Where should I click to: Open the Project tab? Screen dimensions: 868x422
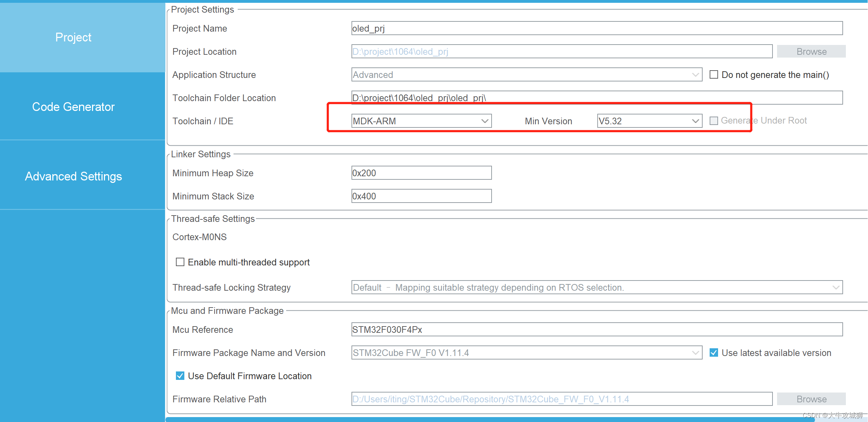(73, 37)
